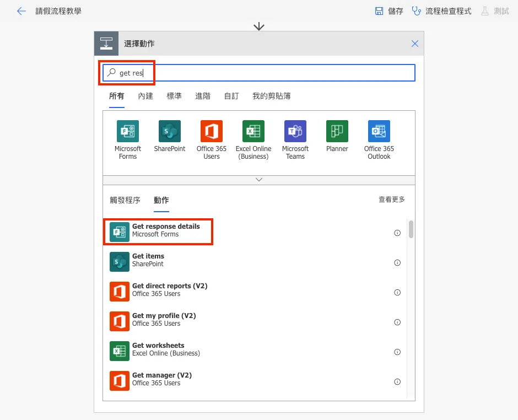518x420 pixels.
Task: Show info for Get direct reports (V2)
Action: click(x=397, y=293)
